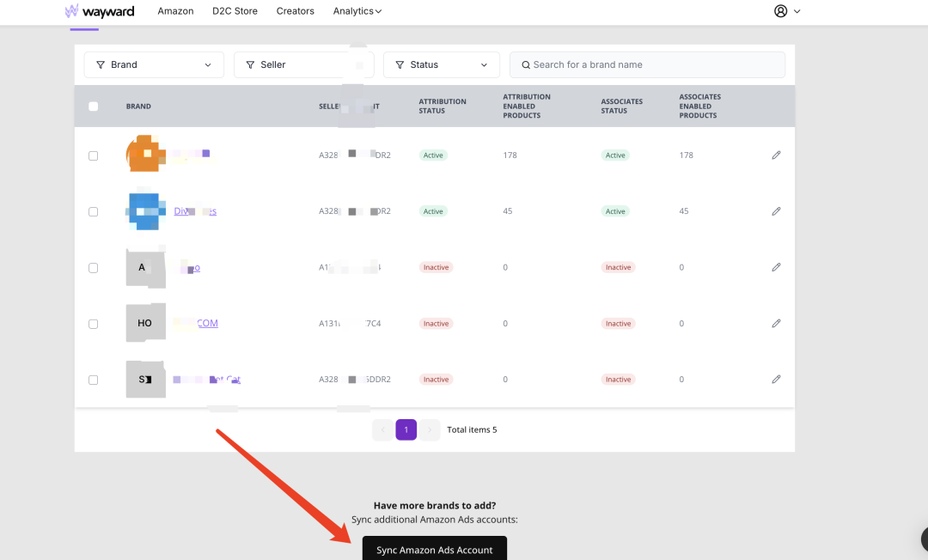
Task: Open the orange brand logo thumbnail
Action: (x=145, y=154)
